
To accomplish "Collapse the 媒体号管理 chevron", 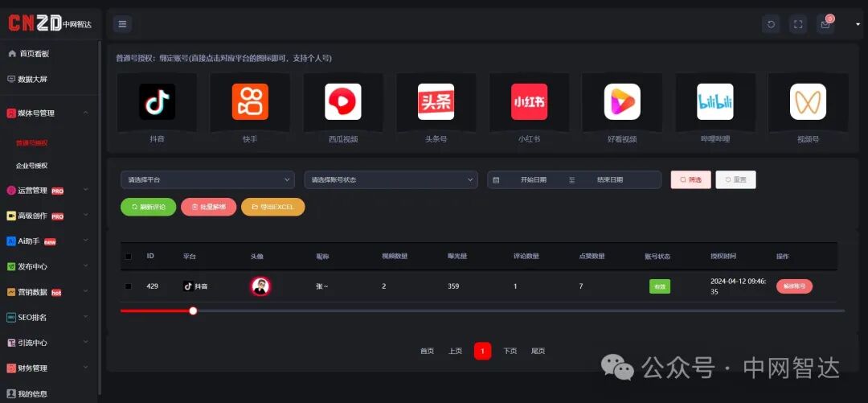I will click(86, 113).
